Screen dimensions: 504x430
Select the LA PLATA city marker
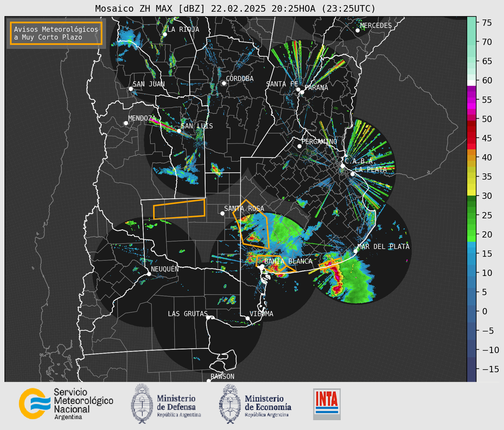pyautogui.click(x=353, y=174)
